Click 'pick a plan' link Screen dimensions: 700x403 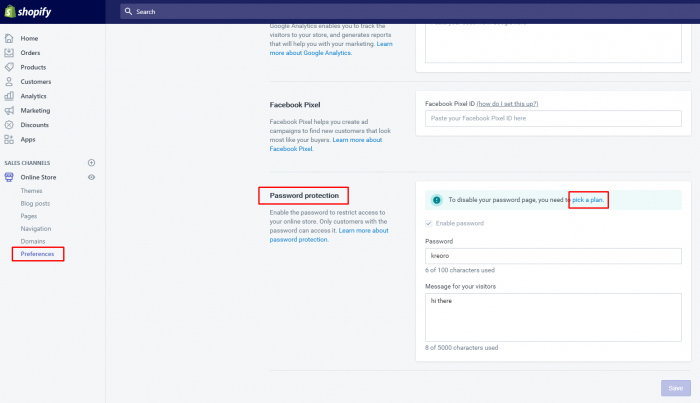pos(588,200)
